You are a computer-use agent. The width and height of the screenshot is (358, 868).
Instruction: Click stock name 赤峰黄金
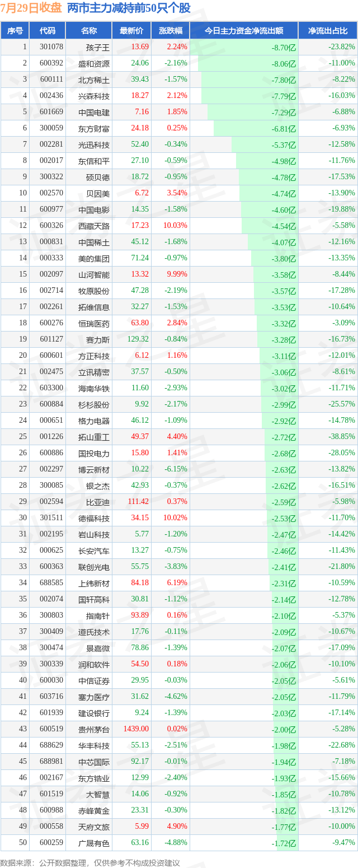coord(94,810)
